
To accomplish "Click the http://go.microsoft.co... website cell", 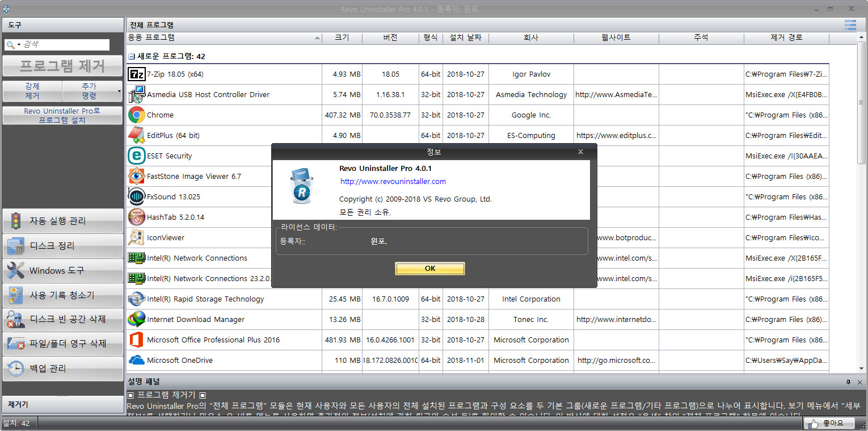I will [x=616, y=360].
